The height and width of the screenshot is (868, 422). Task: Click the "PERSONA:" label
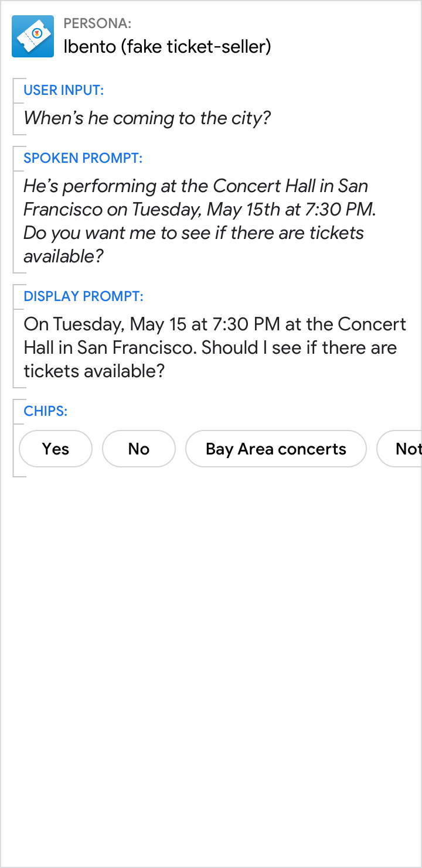(97, 23)
